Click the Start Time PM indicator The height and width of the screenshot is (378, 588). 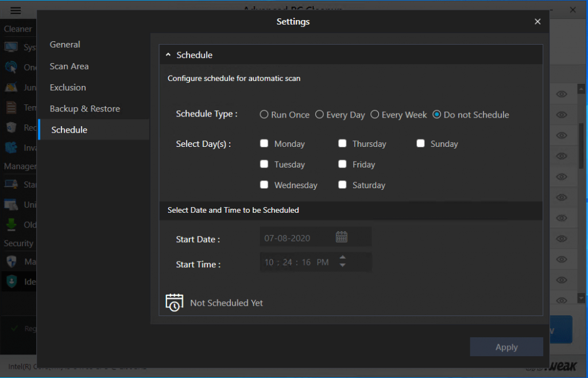click(323, 262)
